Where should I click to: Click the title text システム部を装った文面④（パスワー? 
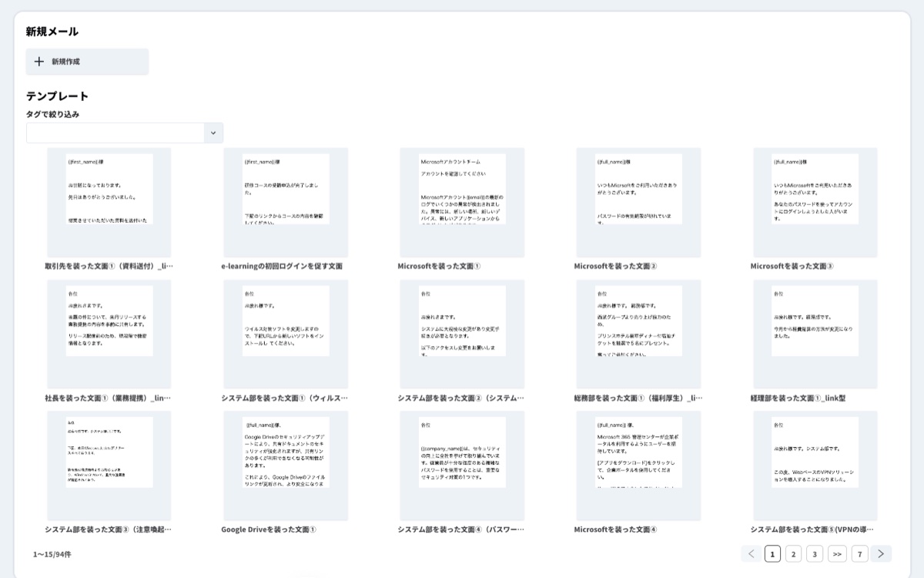pos(461,529)
